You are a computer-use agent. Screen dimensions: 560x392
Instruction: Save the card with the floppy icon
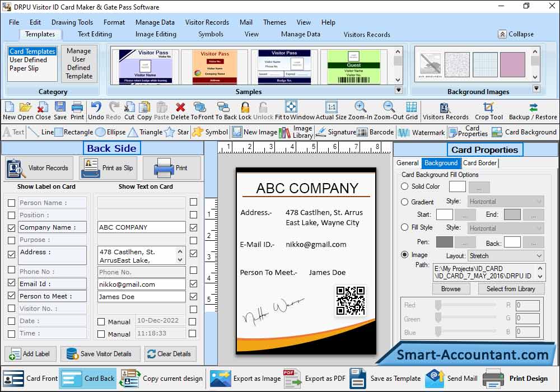click(60, 111)
